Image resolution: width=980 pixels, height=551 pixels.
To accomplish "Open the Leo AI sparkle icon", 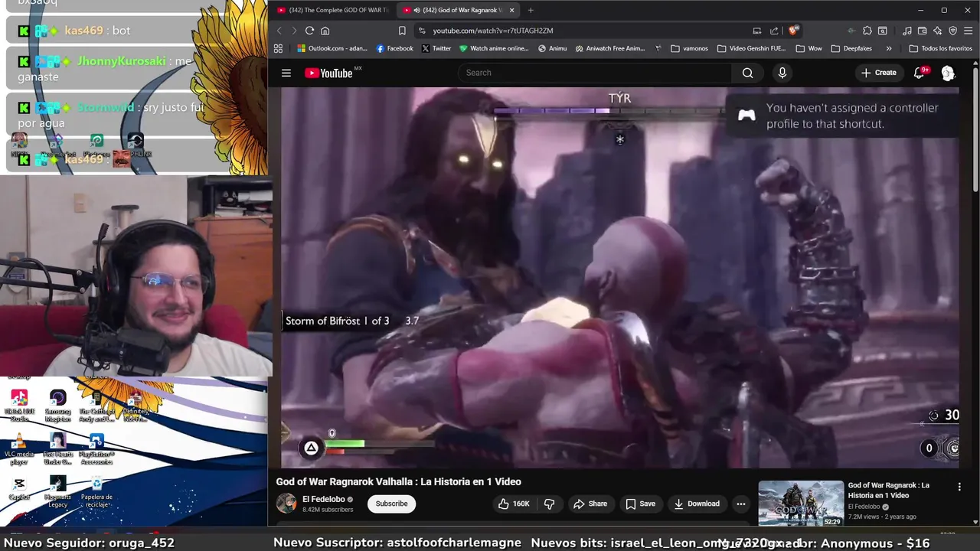I will click(x=937, y=31).
